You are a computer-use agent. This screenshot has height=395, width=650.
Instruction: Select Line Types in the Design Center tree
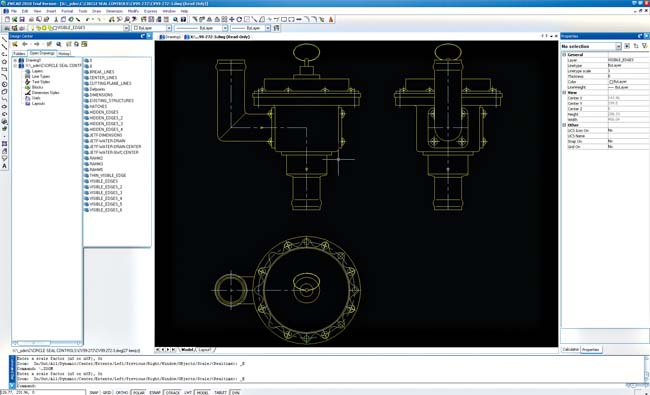coord(41,76)
